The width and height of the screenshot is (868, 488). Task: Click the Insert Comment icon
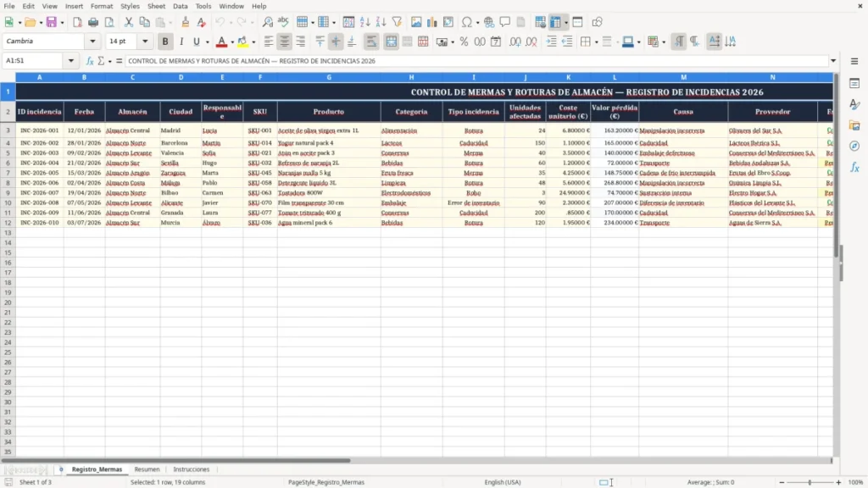505,22
